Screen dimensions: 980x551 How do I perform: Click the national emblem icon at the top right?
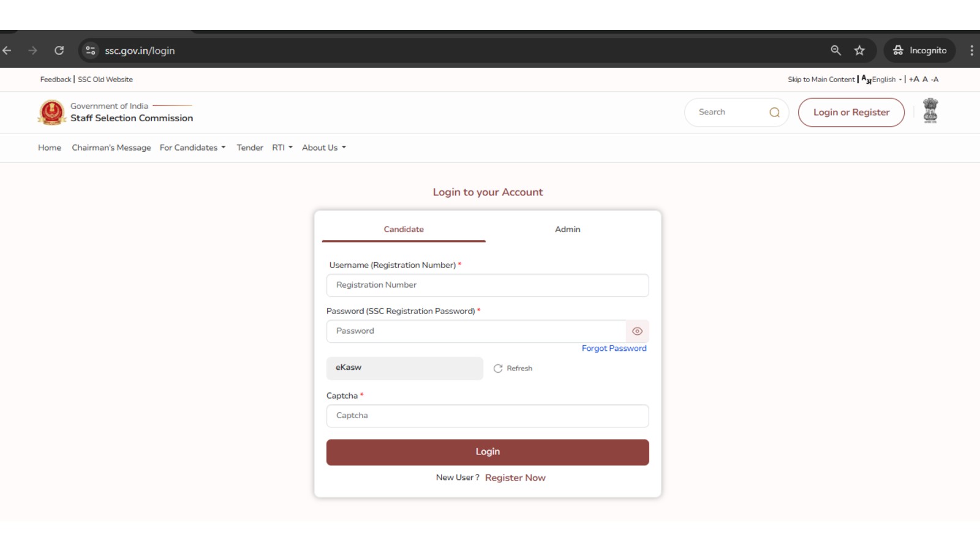pos(930,111)
